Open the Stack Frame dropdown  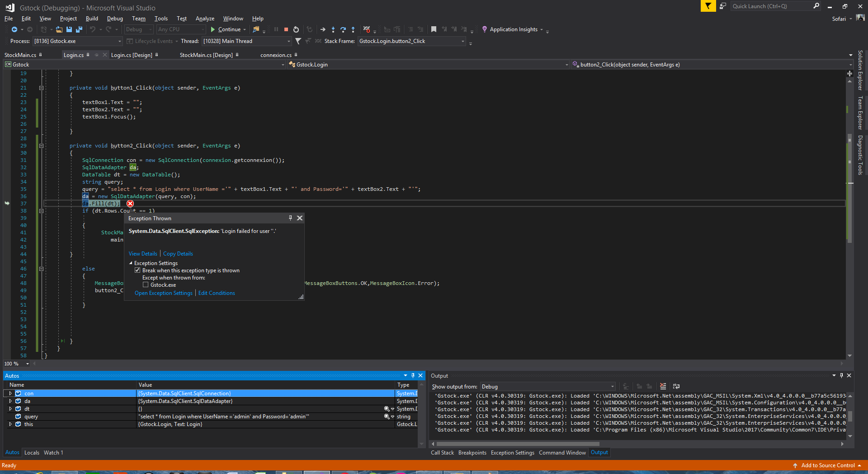412,41
